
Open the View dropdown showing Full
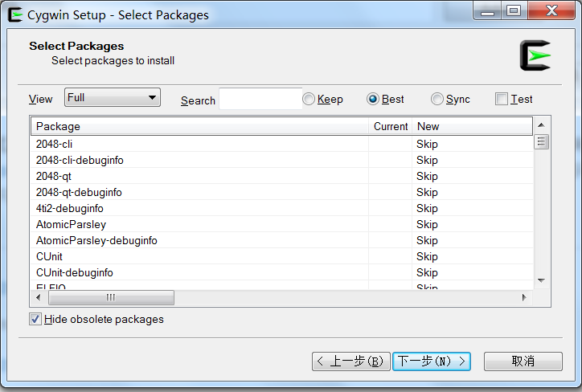click(113, 97)
